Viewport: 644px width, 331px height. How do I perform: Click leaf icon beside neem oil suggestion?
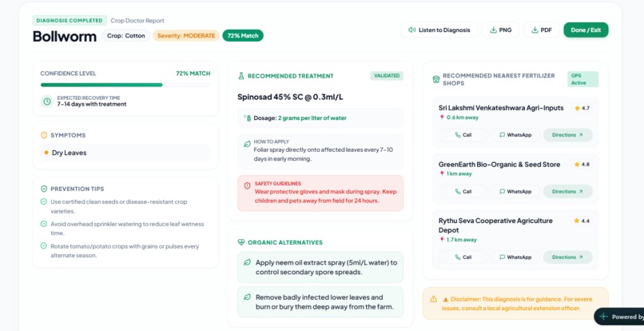click(x=247, y=262)
